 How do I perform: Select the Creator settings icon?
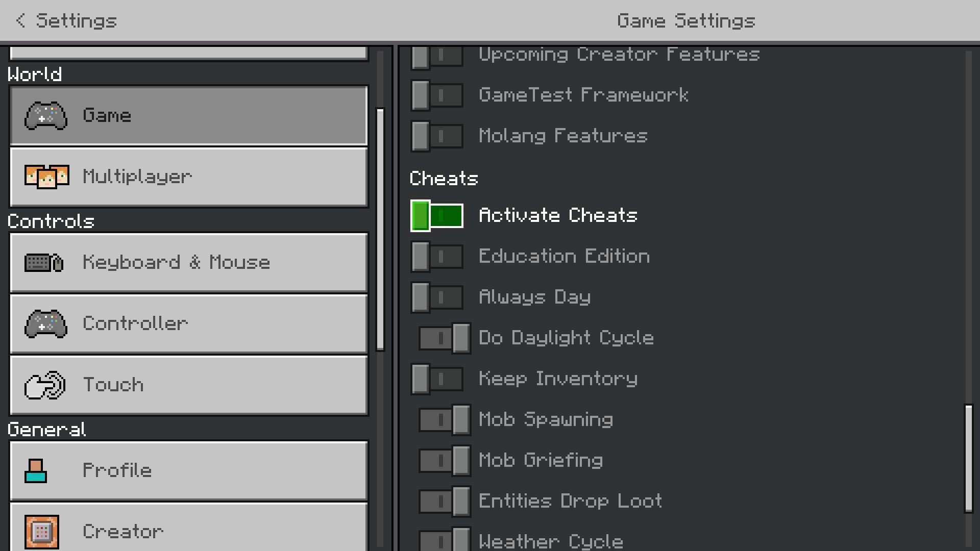42,532
